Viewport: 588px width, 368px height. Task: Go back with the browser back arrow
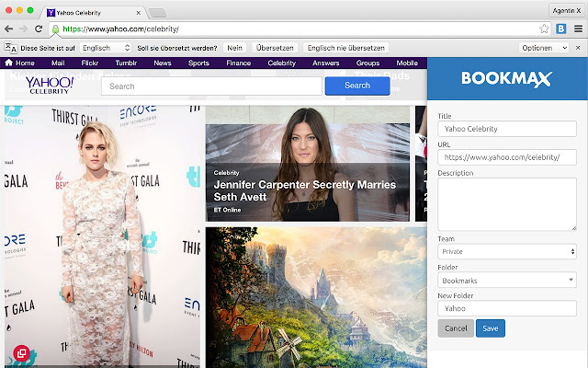point(8,29)
